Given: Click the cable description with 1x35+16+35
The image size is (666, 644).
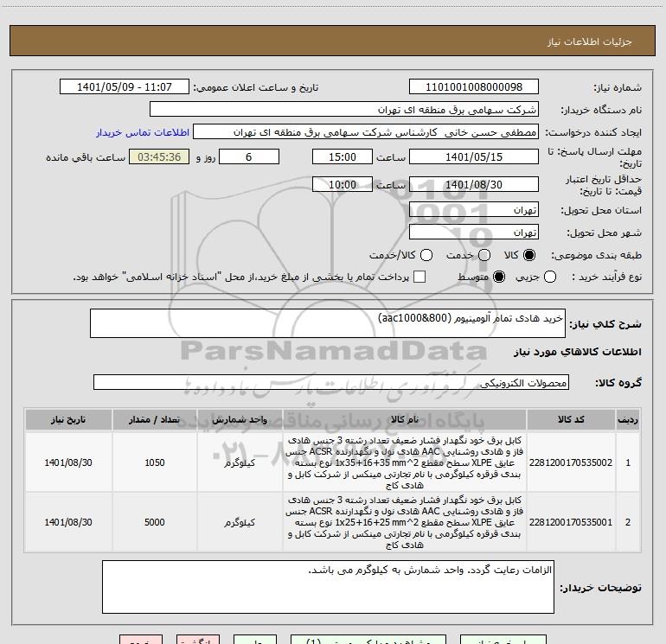Looking at the screenshot, I should coord(405,462).
